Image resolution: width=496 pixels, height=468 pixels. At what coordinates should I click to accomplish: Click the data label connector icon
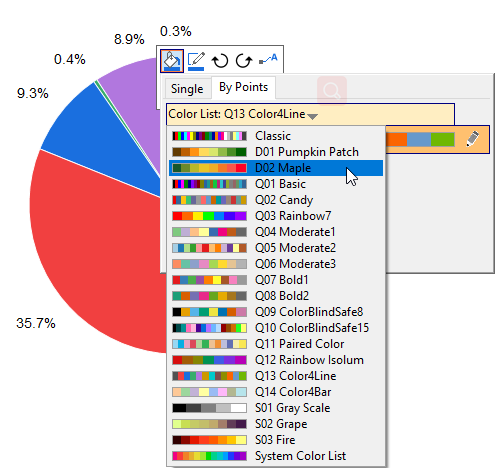pos(268,60)
